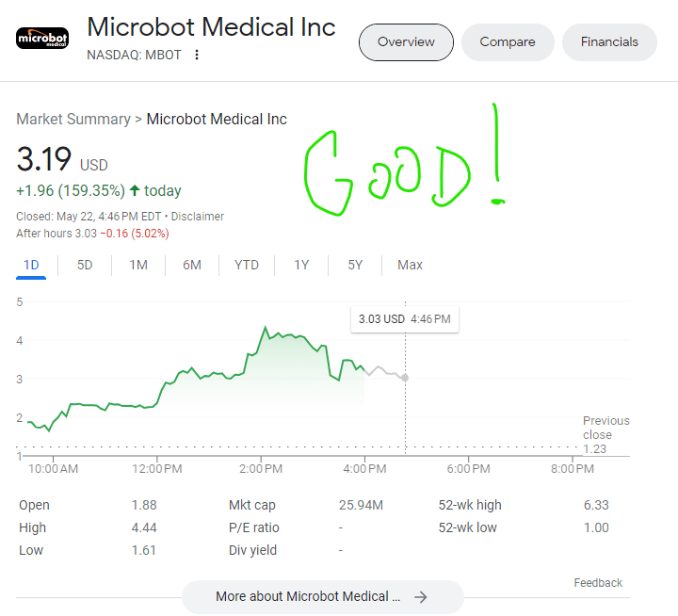Switch chart to 1M range

tap(138, 265)
